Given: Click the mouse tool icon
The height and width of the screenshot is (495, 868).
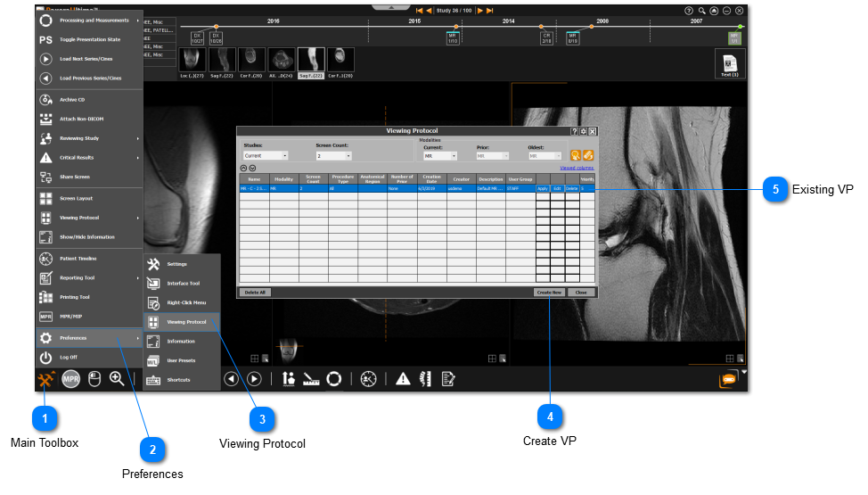Looking at the screenshot, I should 94,378.
